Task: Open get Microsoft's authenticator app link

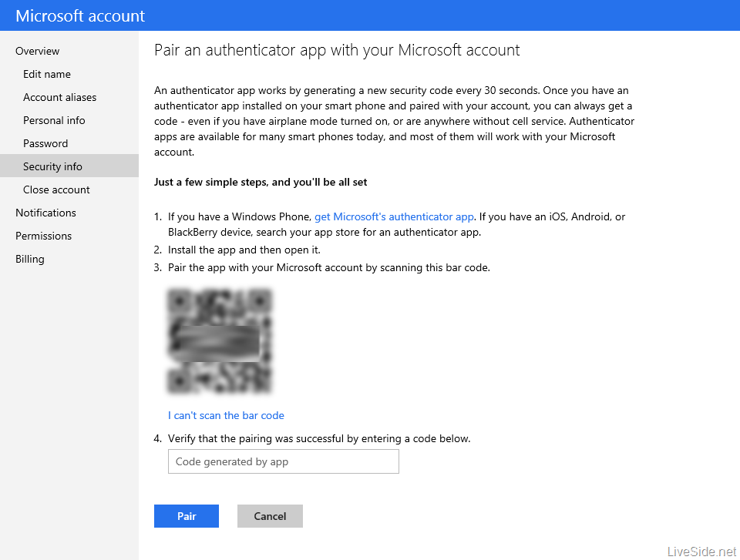Action: [x=394, y=216]
